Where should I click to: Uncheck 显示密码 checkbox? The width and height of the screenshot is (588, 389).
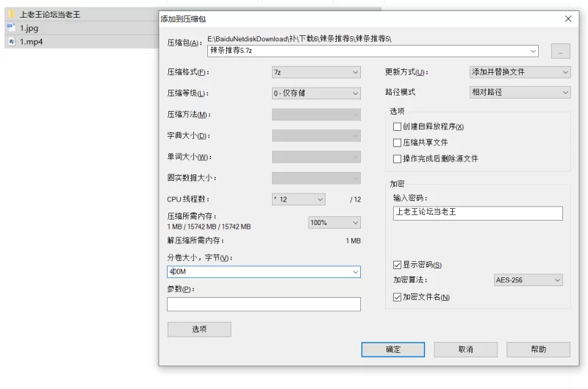pyautogui.click(x=397, y=265)
